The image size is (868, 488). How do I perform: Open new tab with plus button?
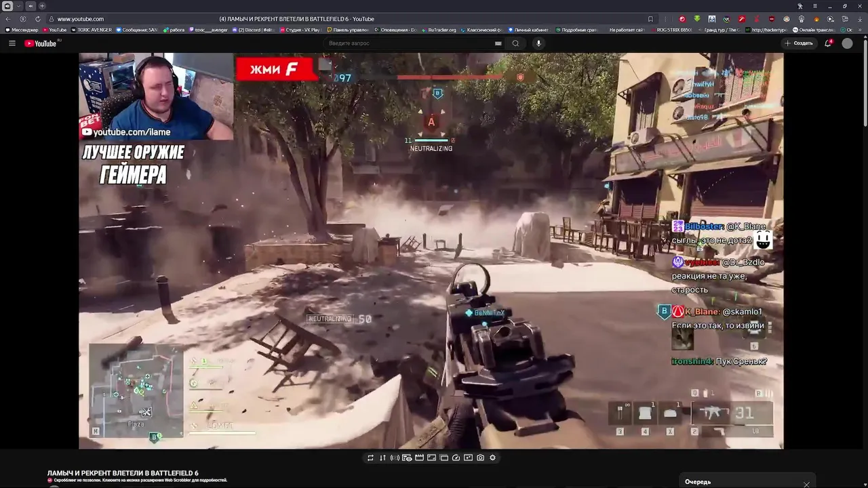click(x=41, y=6)
